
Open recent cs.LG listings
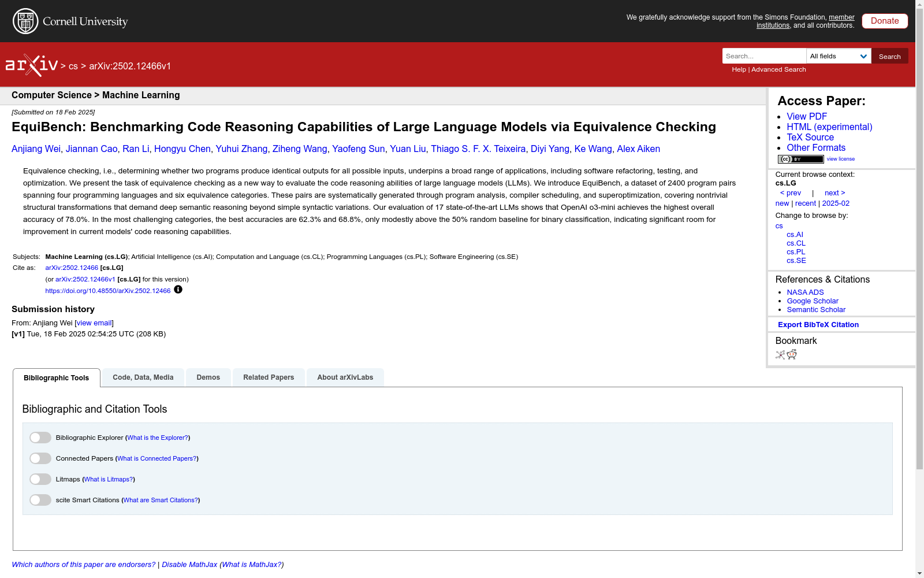(806, 203)
